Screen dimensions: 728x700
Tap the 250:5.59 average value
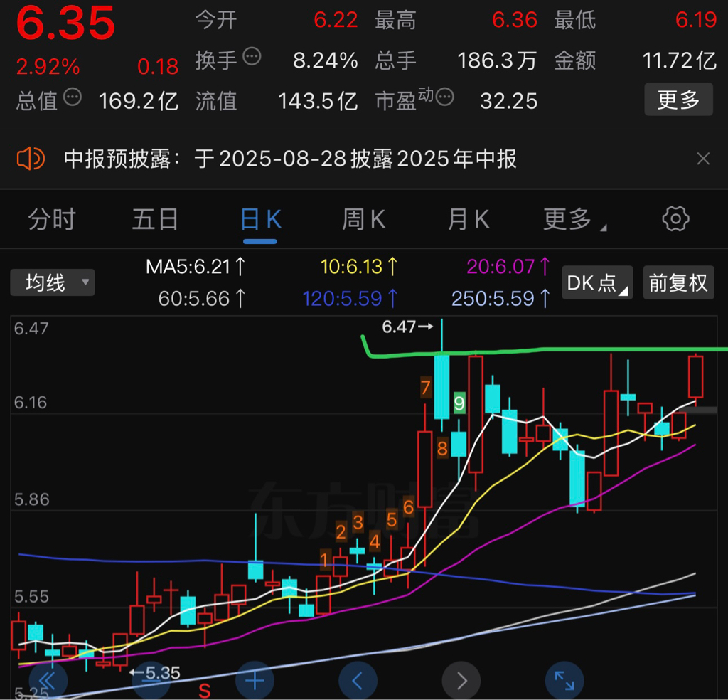click(501, 299)
